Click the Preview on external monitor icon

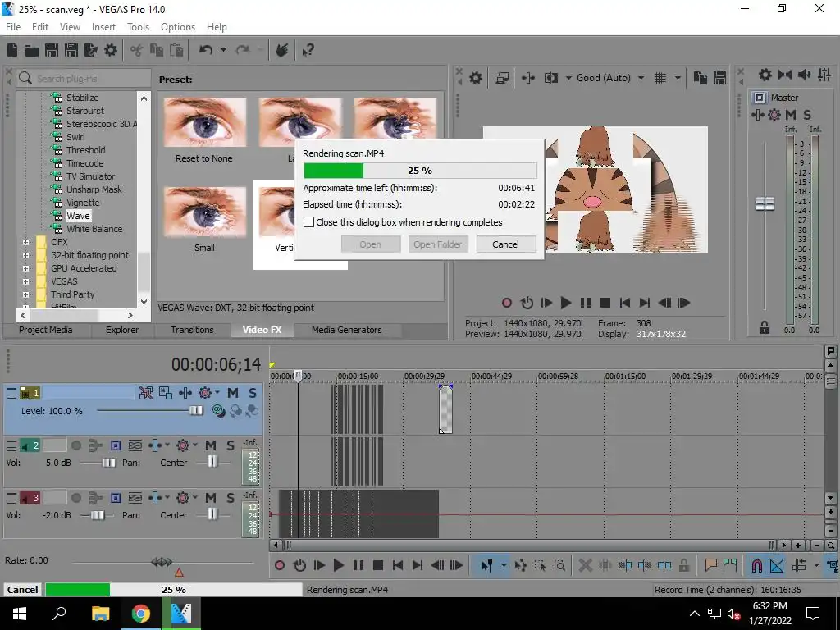[502, 78]
